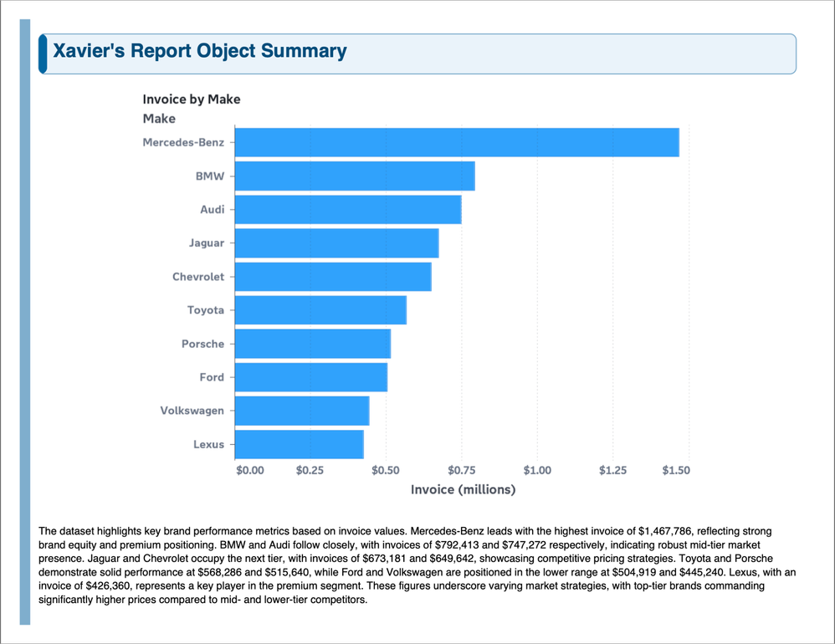Screen dimensions: 835x644
Task: Click the Chevrolet bar
Action: pyautogui.click(x=333, y=276)
